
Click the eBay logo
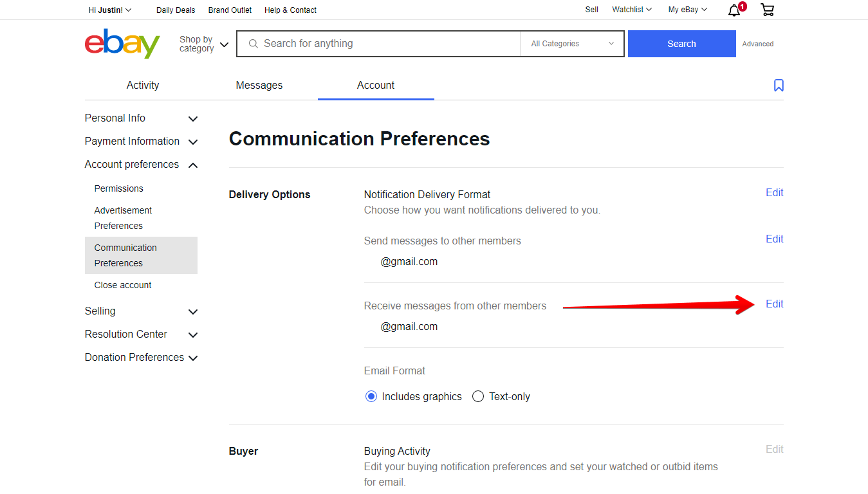(122, 44)
